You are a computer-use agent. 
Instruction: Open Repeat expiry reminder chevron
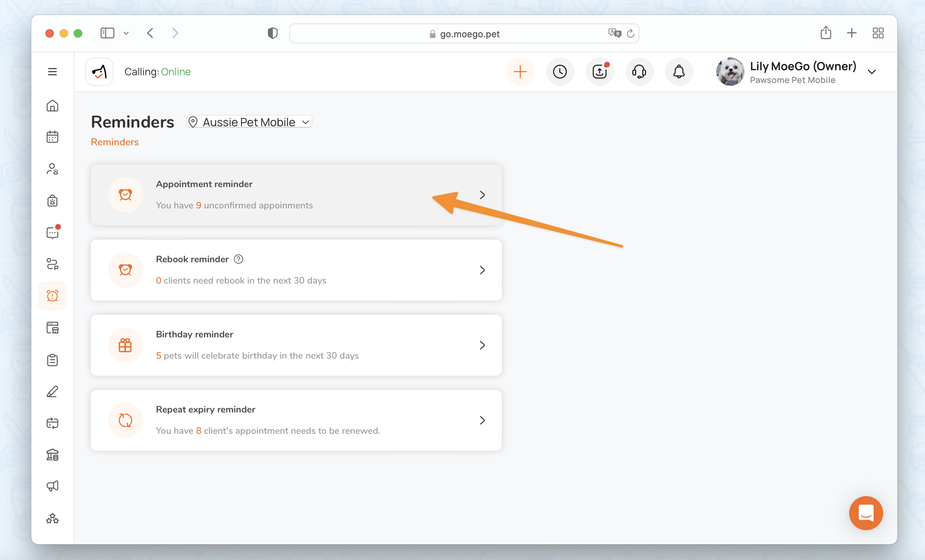click(482, 420)
